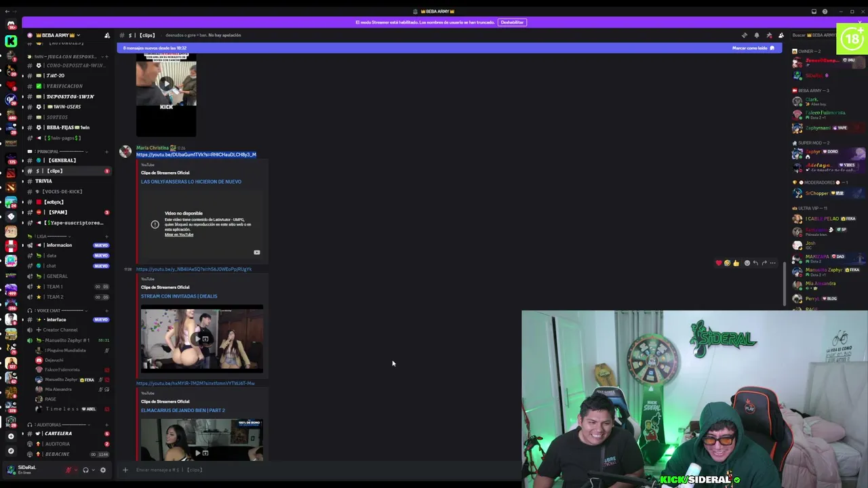Collapse the 1WIN JUEGA CON RESPONS category

click(x=64, y=57)
